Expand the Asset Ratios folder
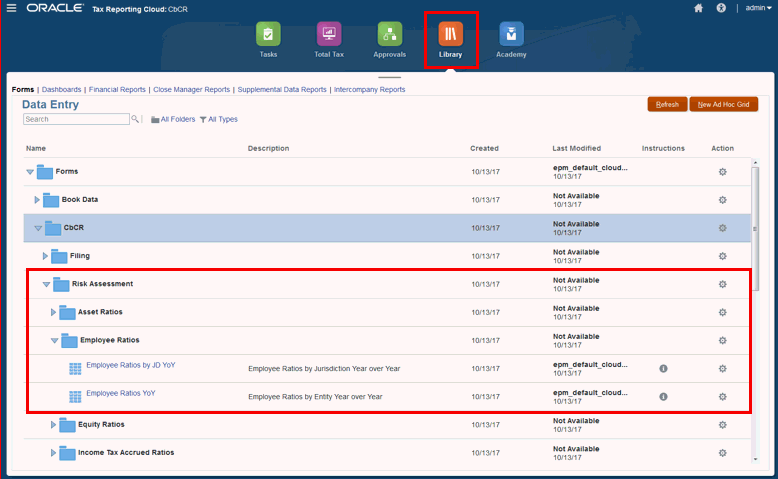The width and height of the screenshot is (778, 479). (x=53, y=312)
